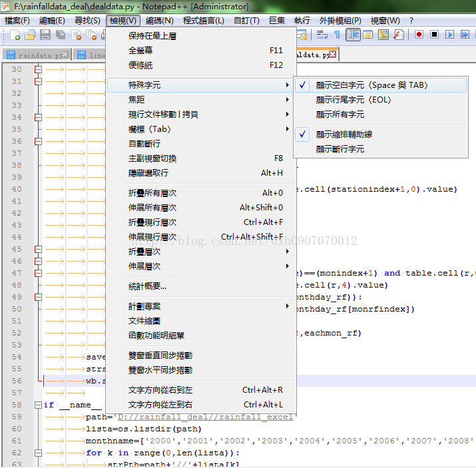Toggle the Indent Guide toolbar icon
The width and height of the screenshot is (476, 468).
point(353,35)
